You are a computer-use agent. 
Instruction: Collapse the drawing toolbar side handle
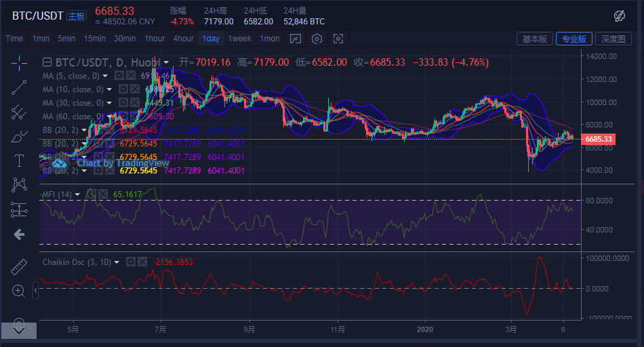tap(36, 290)
